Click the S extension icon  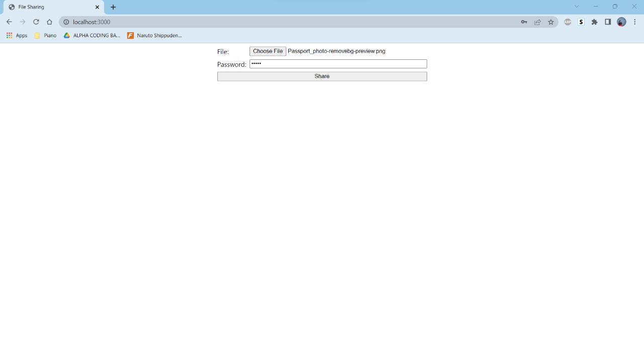click(581, 22)
